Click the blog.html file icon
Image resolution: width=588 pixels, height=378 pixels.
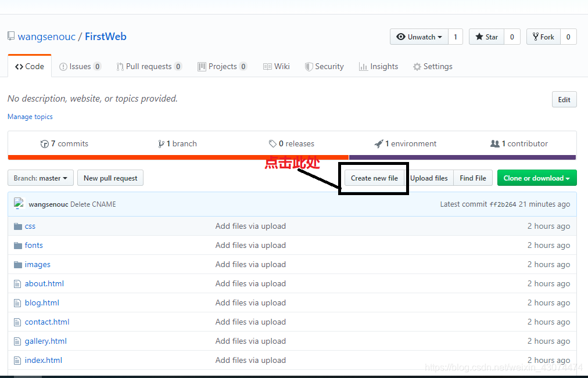(x=17, y=303)
